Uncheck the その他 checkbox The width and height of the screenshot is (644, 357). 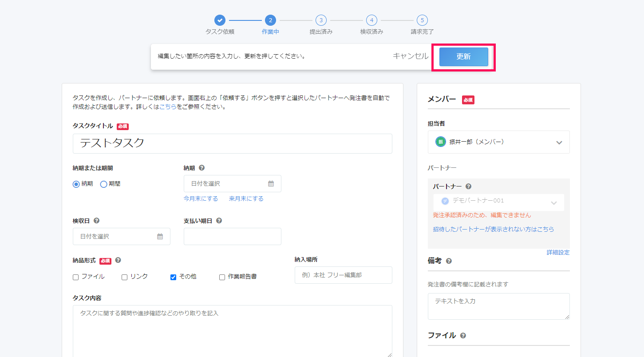pyautogui.click(x=173, y=277)
